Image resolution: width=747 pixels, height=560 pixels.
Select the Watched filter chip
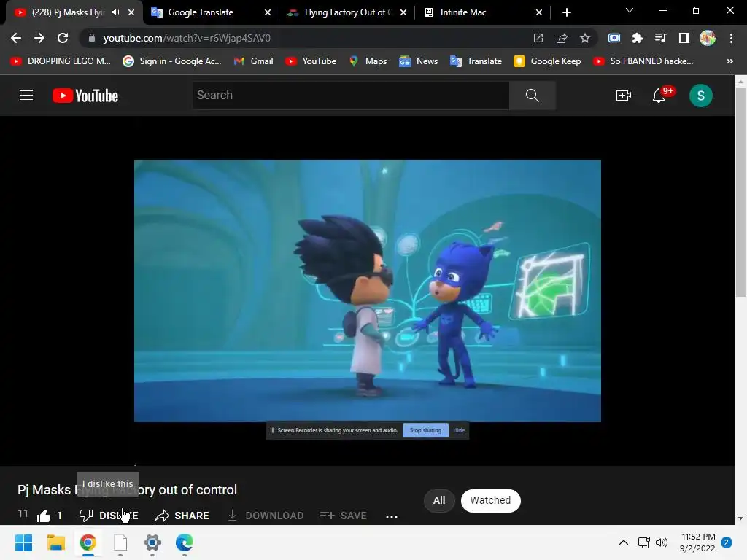tap(490, 500)
